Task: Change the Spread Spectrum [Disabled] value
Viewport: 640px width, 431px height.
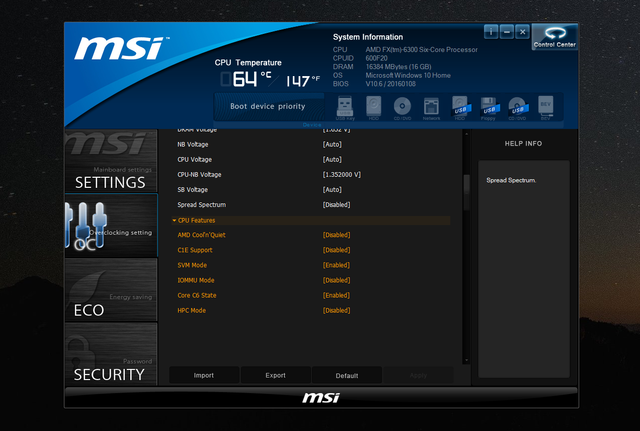Action: 337,205
